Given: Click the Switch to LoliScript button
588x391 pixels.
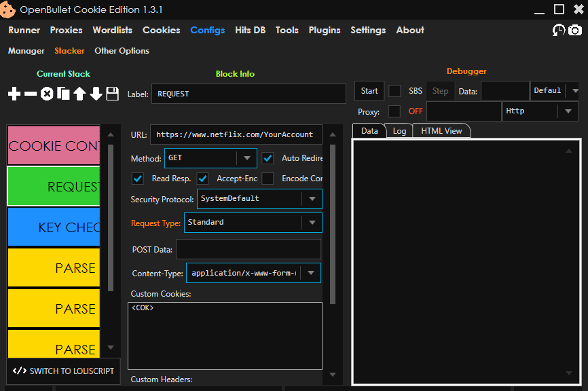Looking at the screenshot, I should coord(64,371).
